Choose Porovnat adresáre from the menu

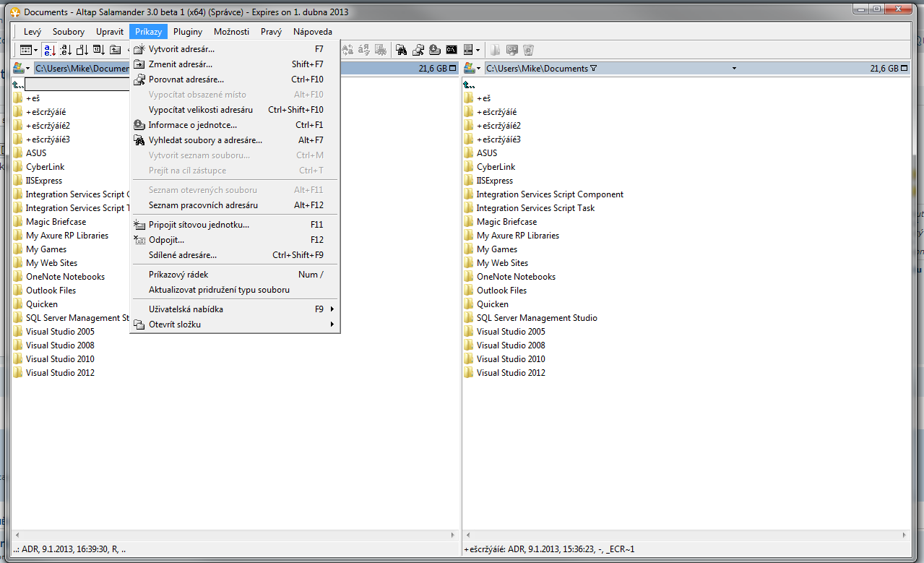186,79
